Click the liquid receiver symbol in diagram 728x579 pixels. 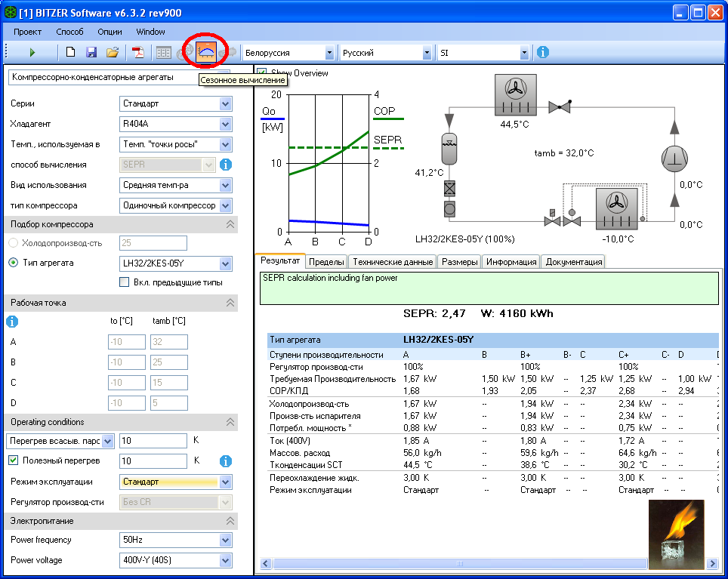click(x=449, y=149)
